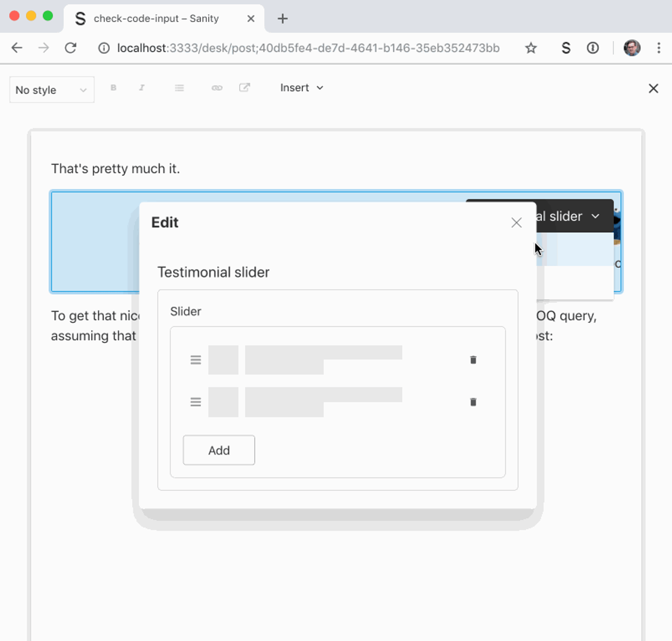The image size is (672, 641).
Task: Click Add to create new slider item
Action: click(x=219, y=450)
